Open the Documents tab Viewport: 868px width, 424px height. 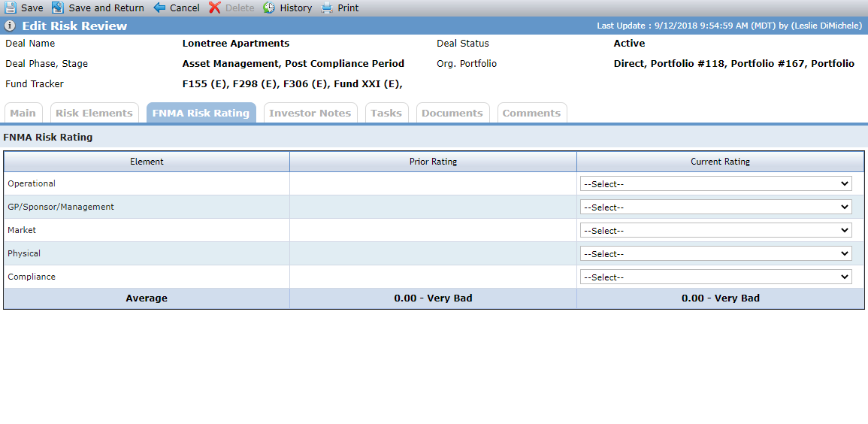pyautogui.click(x=452, y=113)
